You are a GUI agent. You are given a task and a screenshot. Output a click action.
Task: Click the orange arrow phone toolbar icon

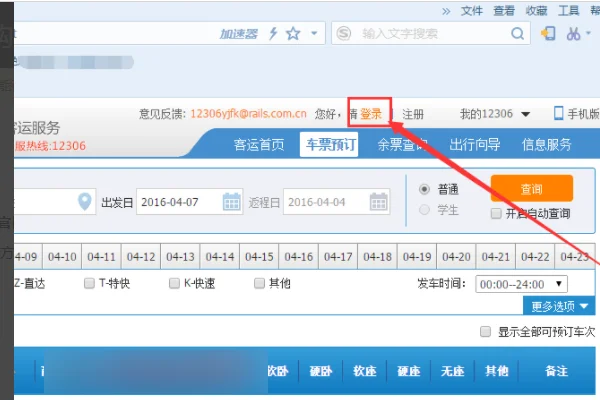pyautogui.click(x=548, y=34)
